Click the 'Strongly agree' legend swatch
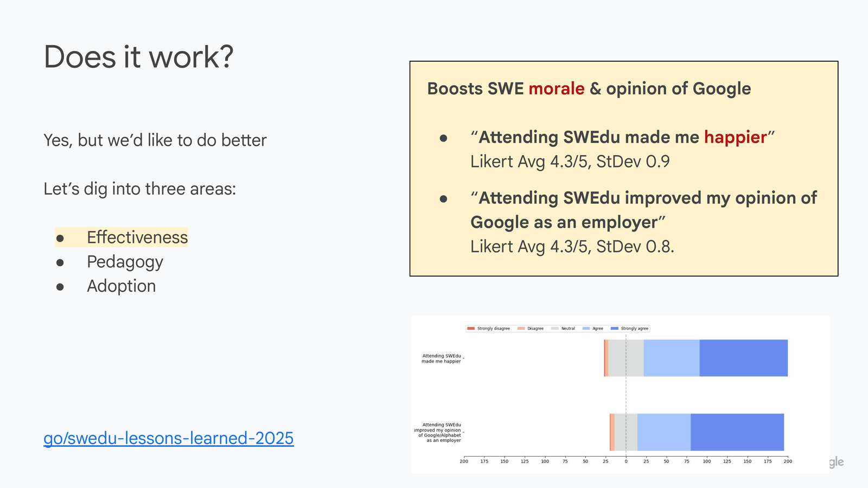 coord(615,329)
